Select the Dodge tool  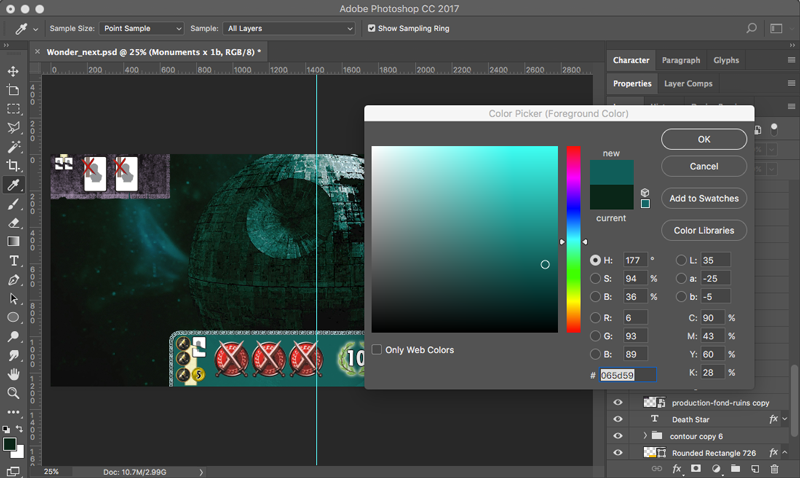(x=13, y=336)
